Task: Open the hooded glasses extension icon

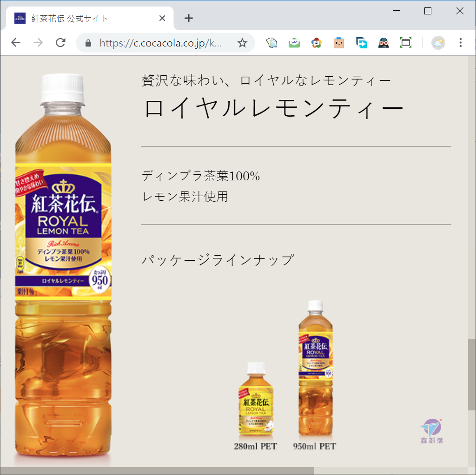Action: coord(383,43)
